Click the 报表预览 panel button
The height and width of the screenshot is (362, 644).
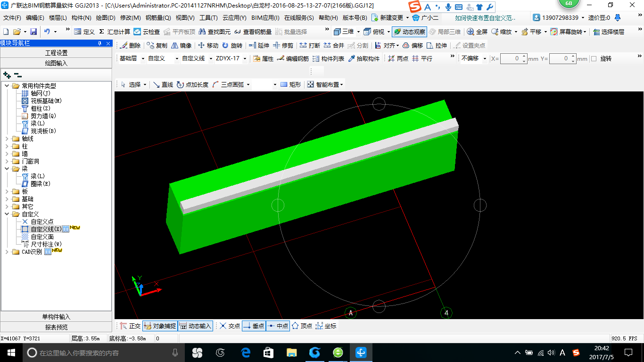pos(56,327)
